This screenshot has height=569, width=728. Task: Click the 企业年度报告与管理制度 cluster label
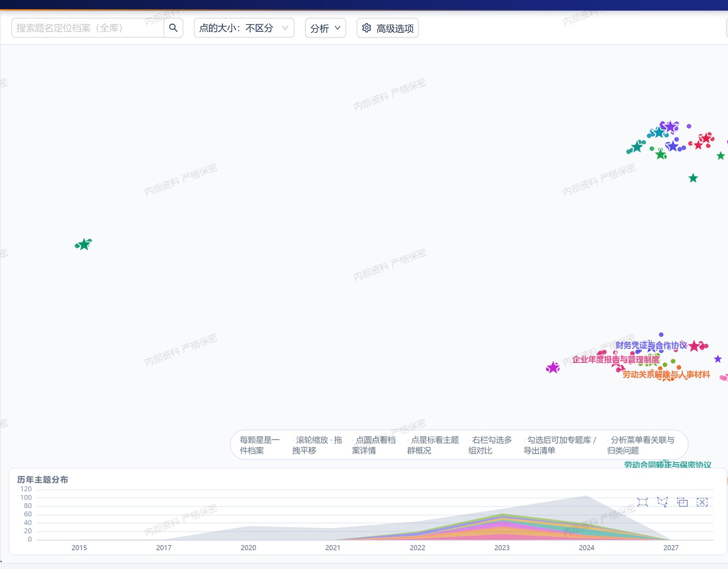point(616,359)
